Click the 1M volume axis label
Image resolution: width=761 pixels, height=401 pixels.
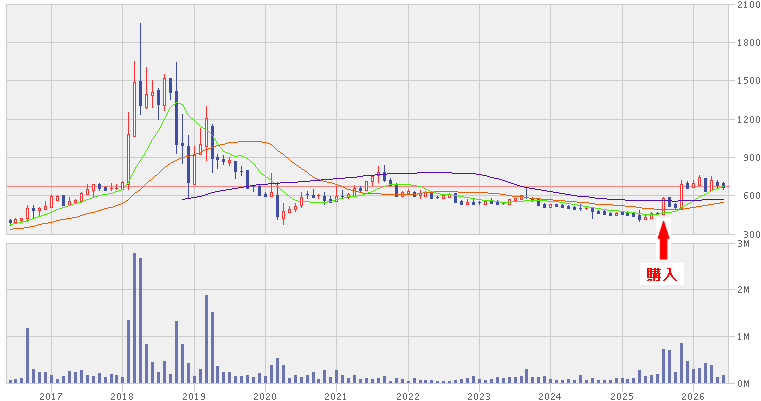pos(743,336)
